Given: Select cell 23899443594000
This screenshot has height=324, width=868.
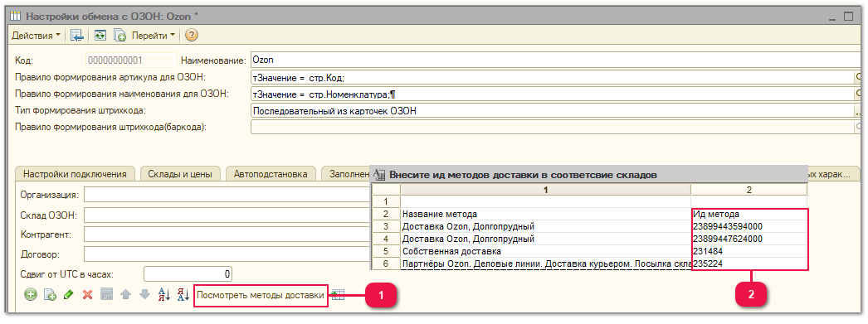Looking at the screenshot, I should [x=749, y=226].
